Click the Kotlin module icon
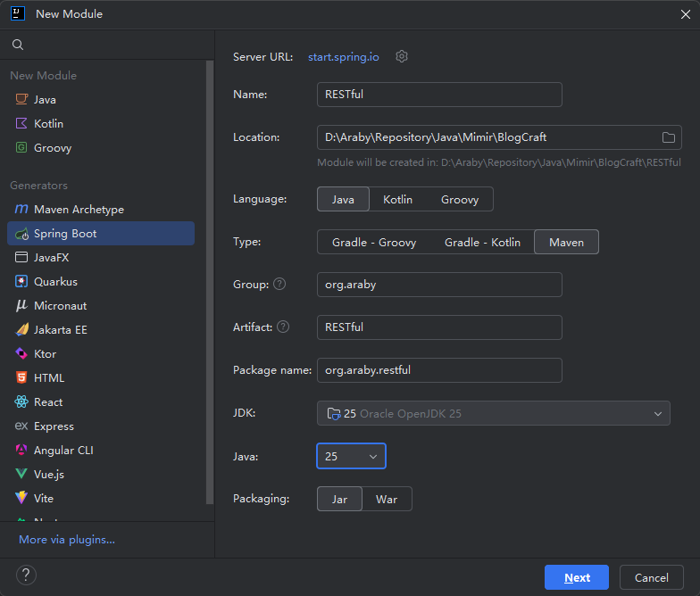 coord(21,123)
